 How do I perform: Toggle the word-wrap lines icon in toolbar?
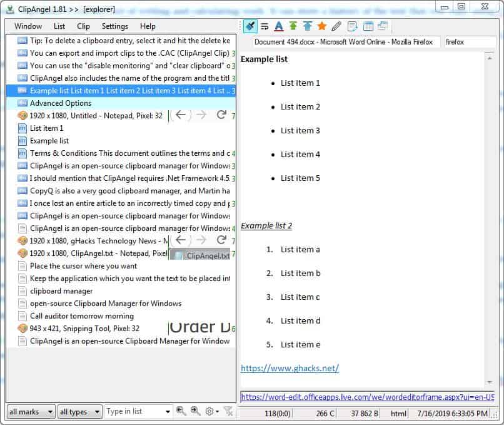click(265, 27)
